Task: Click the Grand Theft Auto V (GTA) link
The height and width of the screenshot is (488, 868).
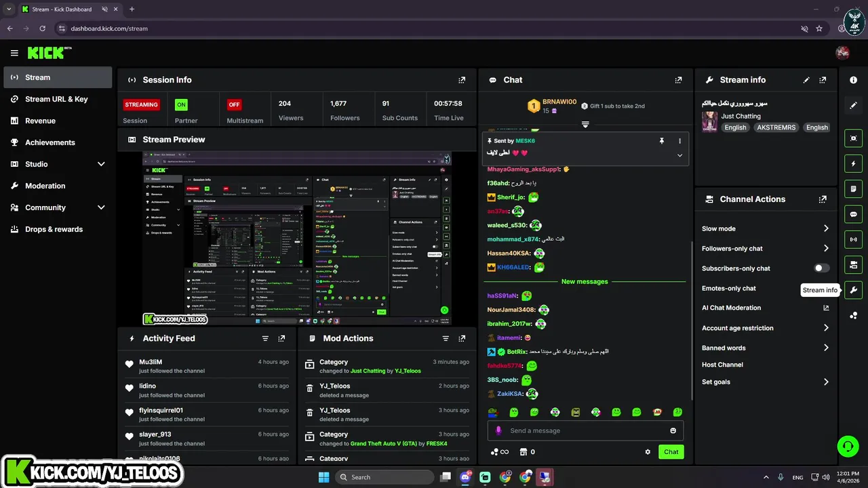Action: 384,443
